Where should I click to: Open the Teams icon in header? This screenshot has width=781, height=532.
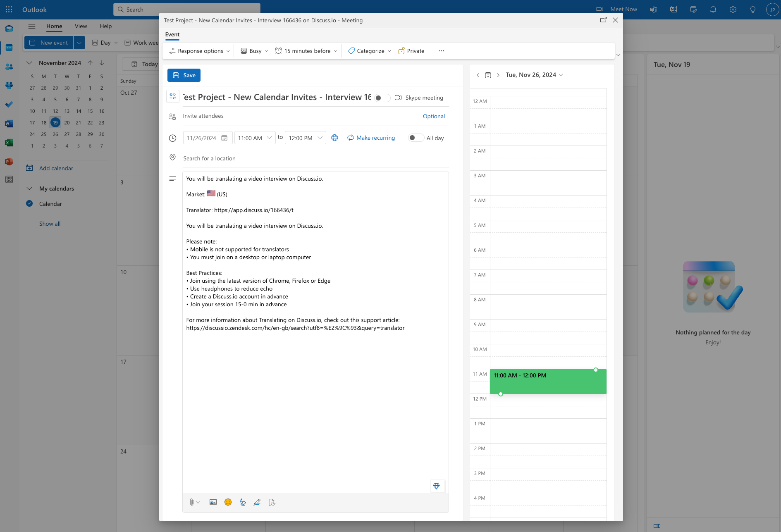654,9
